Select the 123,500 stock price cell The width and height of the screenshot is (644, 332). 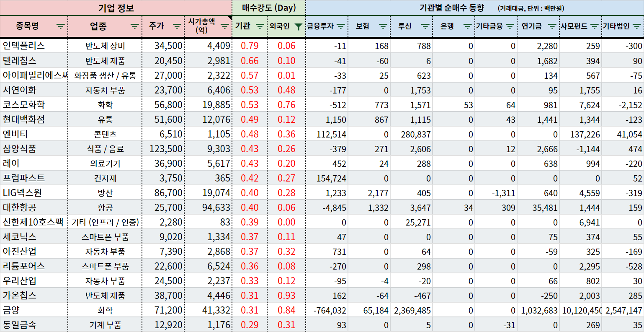point(163,149)
